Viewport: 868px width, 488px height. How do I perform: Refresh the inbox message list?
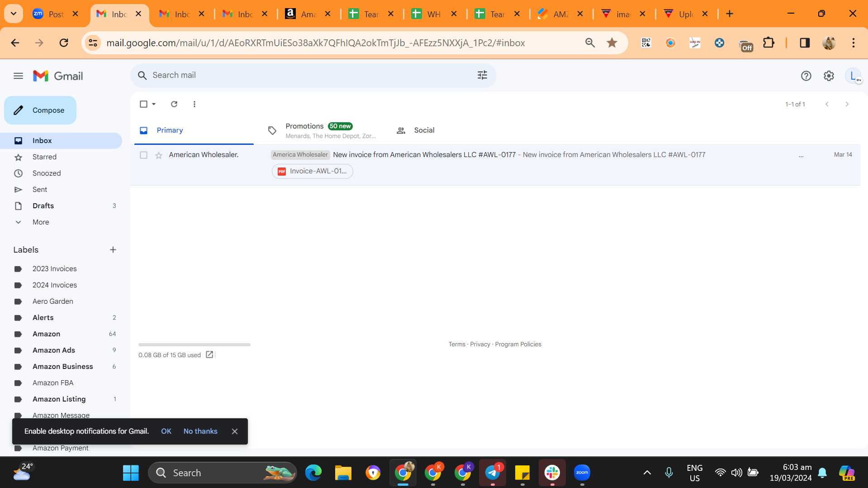point(174,104)
